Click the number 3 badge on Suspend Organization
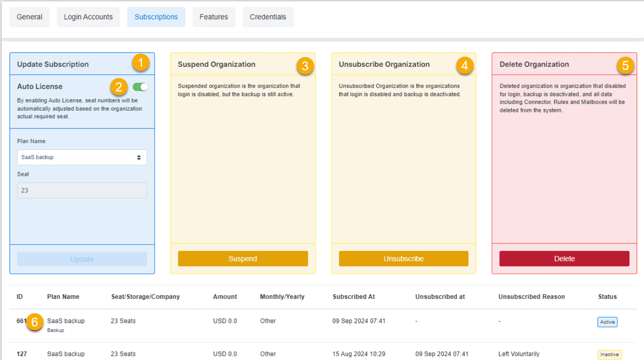The image size is (644, 360). 305,66
